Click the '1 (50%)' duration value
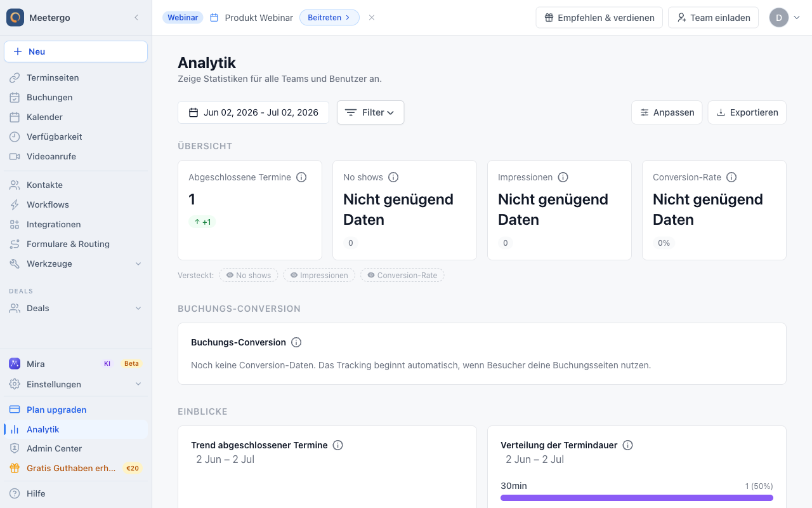 [759, 486]
